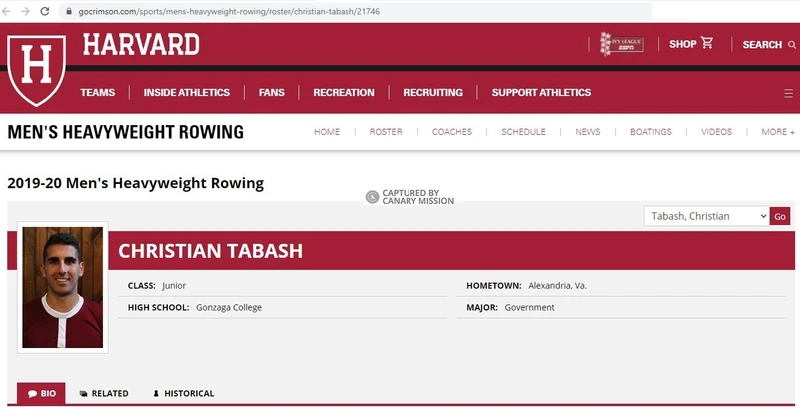Click the Junior class value

(x=174, y=286)
